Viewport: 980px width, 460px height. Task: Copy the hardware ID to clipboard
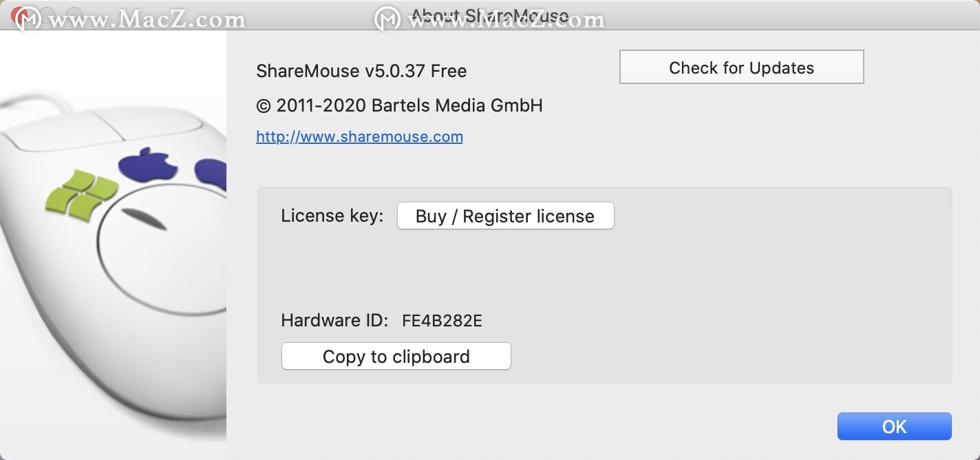pyautogui.click(x=396, y=357)
